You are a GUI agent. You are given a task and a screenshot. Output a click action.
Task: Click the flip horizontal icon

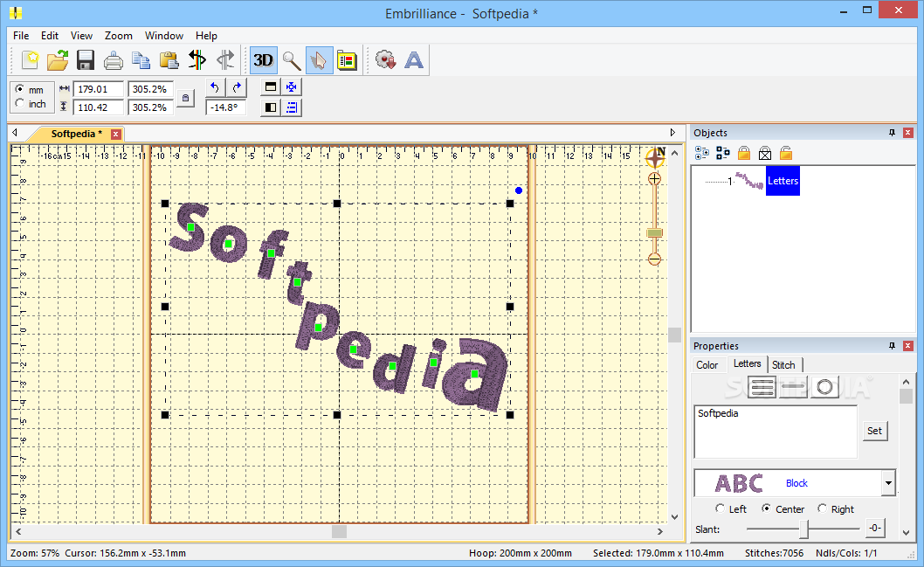click(x=271, y=107)
